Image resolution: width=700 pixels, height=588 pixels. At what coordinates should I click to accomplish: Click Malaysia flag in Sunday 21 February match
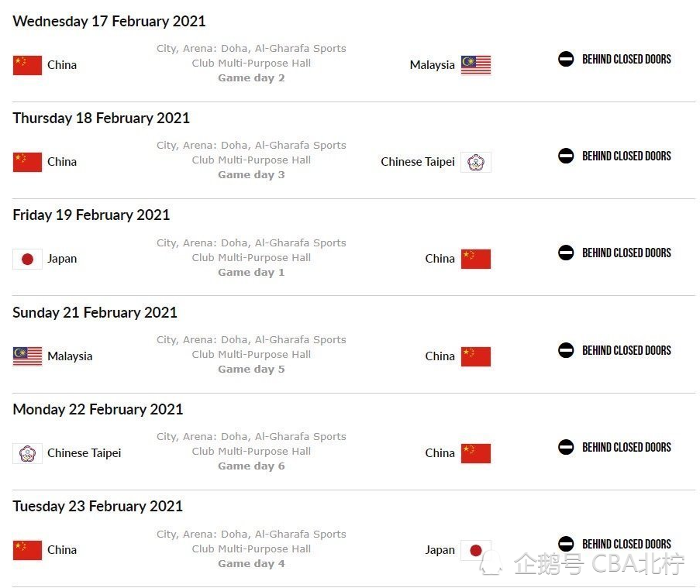[x=27, y=356]
